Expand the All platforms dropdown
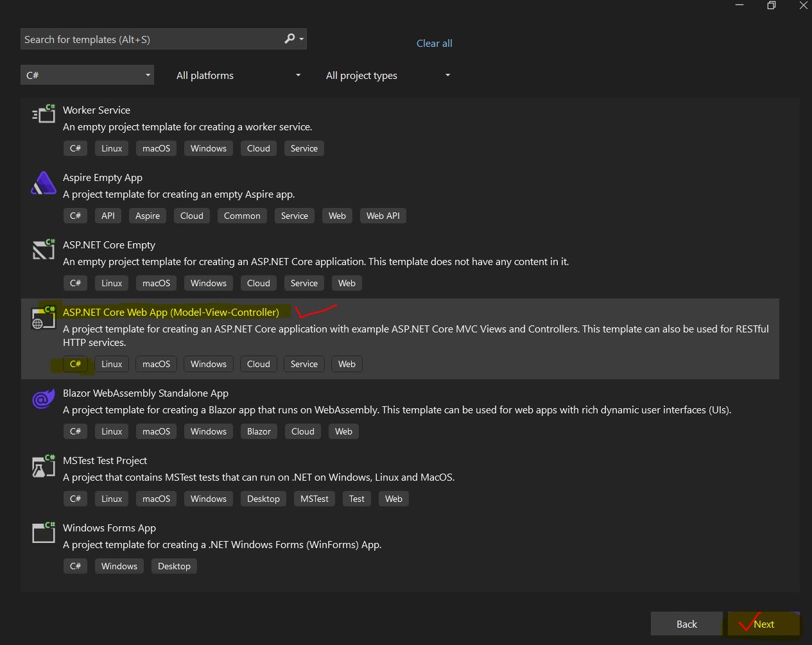812x645 pixels. point(238,75)
